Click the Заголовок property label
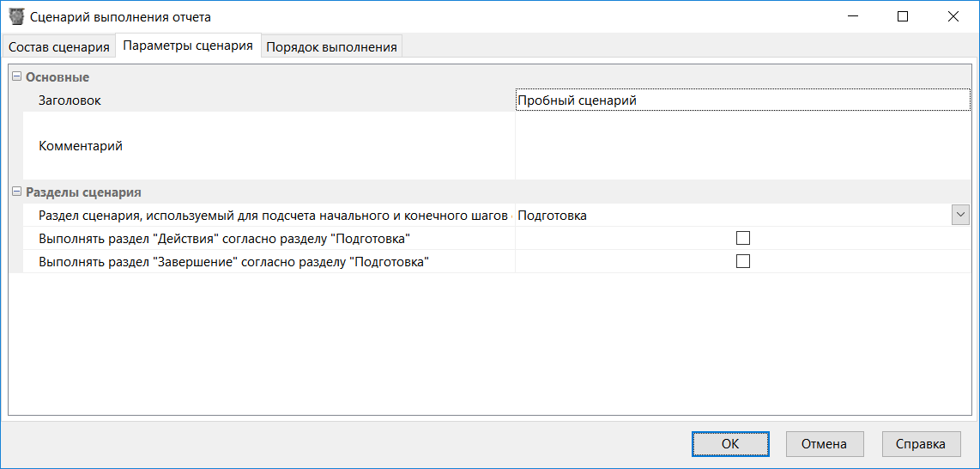This screenshot has height=469, width=980. pyautogui.click(x=70, y=100)
